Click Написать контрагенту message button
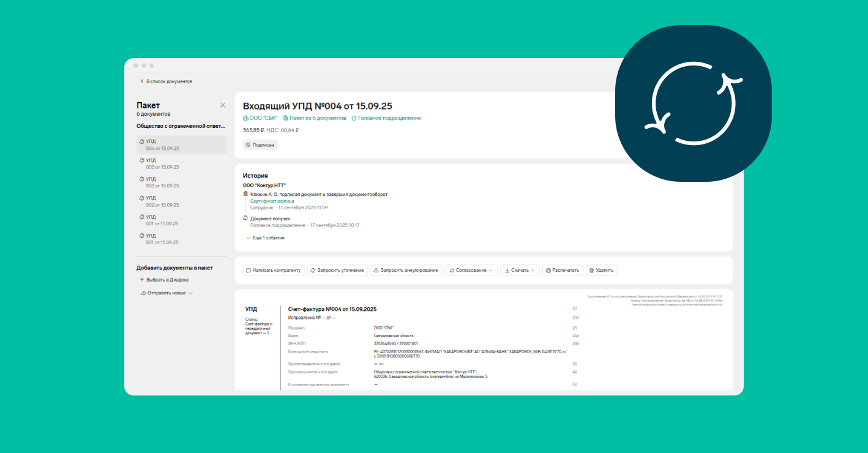The width and height of the screenshot is (868, 453). click(274, 270)
